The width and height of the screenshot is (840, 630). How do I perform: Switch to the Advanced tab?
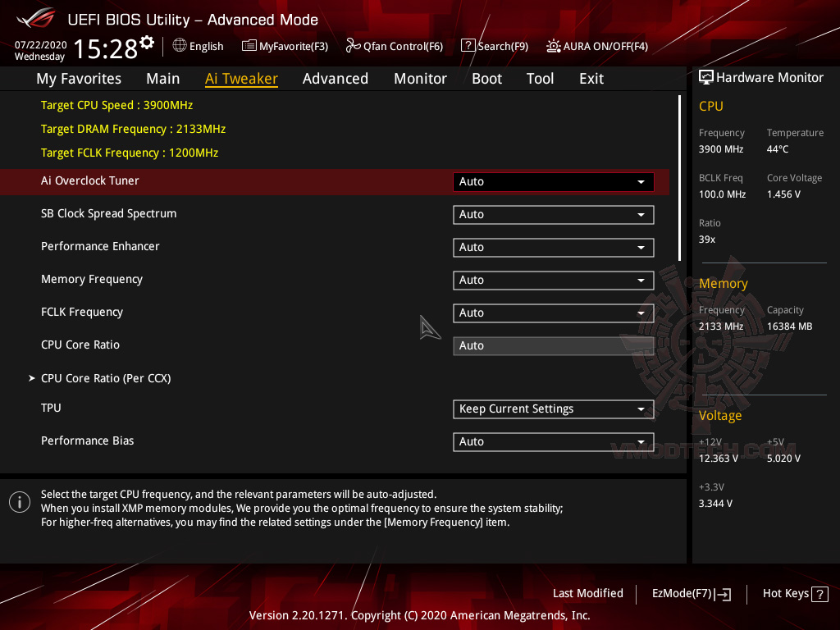pyautogui.click(x=336, y=78)
